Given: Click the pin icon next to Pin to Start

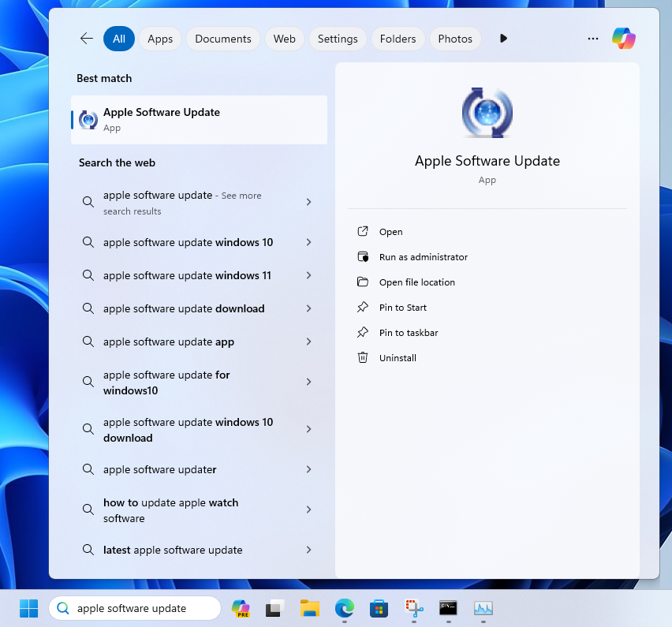Looking at the screenshot, I should tap(363, 307).
